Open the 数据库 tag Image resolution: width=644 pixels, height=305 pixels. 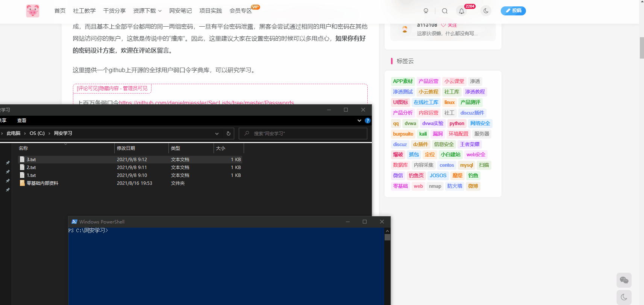click(x=400, y=165)
